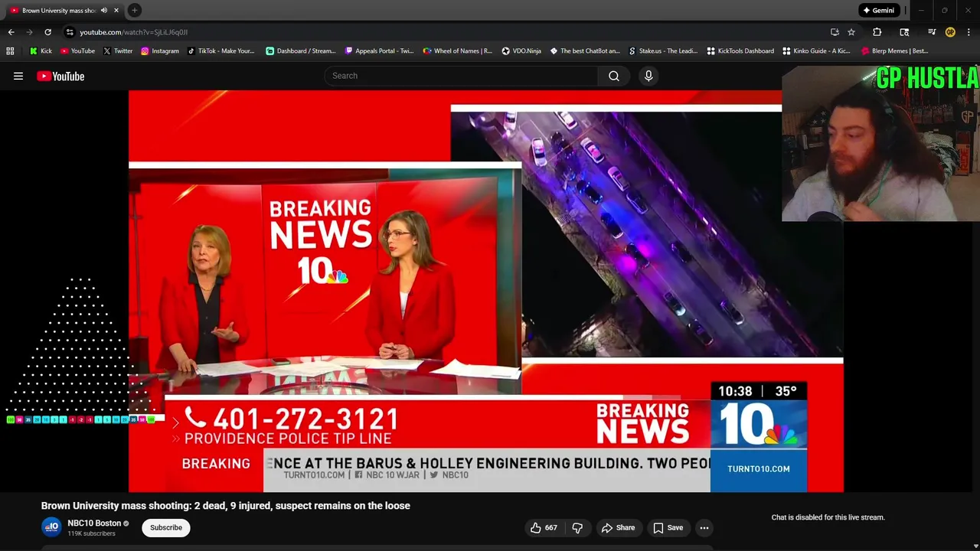Open Chrome three-dot menu
This screenshot has height=551, width=980.
click(x=969, y=32)
